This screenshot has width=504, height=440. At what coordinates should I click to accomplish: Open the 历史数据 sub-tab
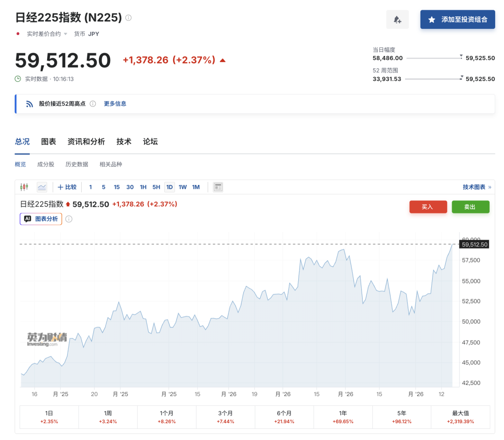77,164
